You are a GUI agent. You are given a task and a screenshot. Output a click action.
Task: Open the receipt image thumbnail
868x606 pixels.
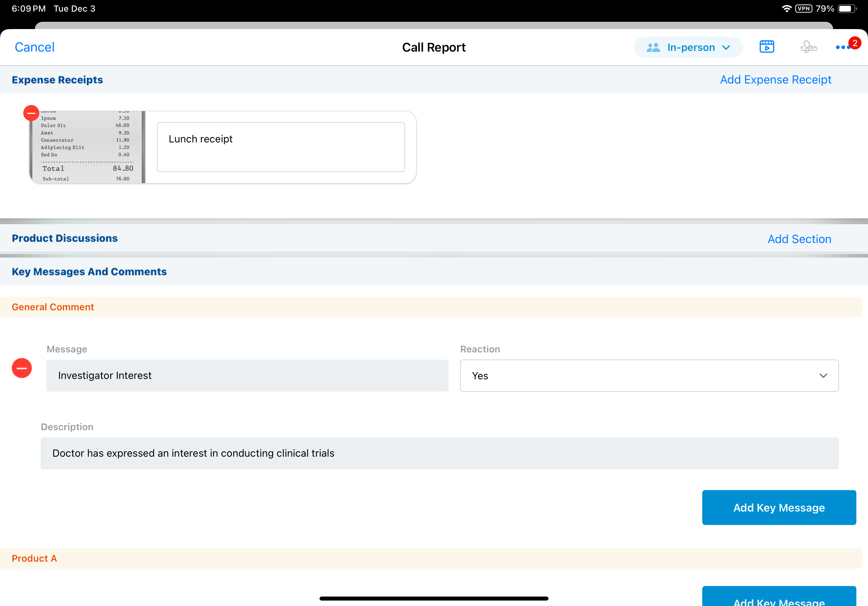coord(87,148)
